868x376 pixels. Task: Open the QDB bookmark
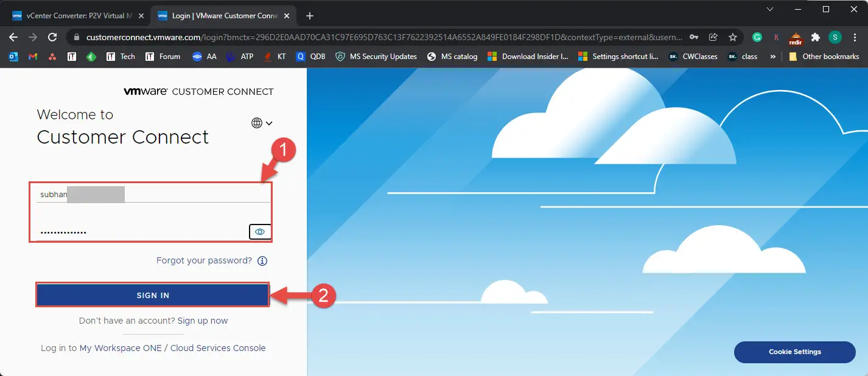(310, 57)
